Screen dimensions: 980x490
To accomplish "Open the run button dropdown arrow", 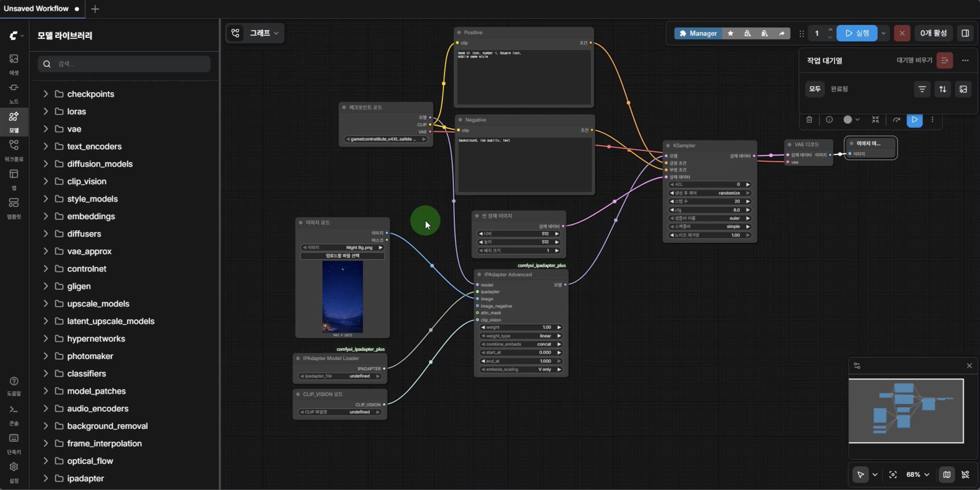I will pos(883,33).
